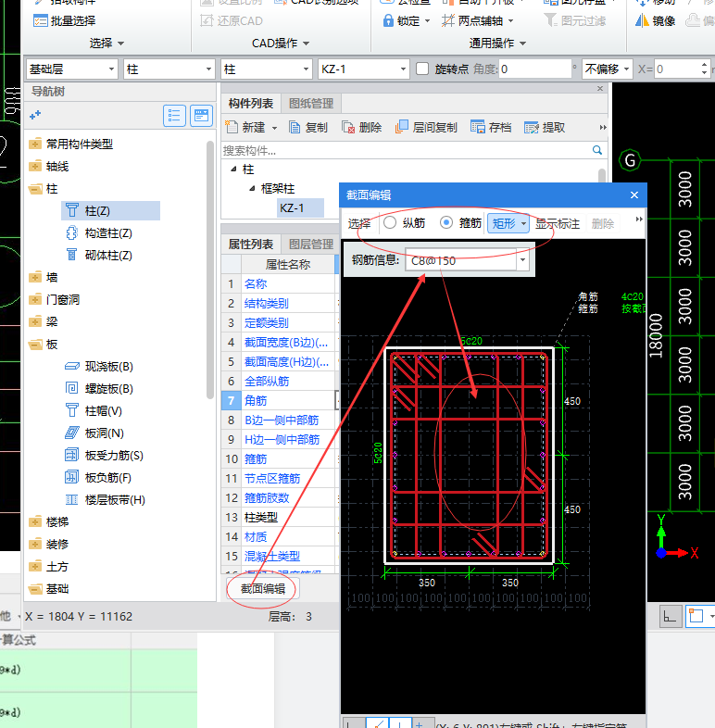Click 存档 archive button
715x728 pixels.
click(491, 127)
